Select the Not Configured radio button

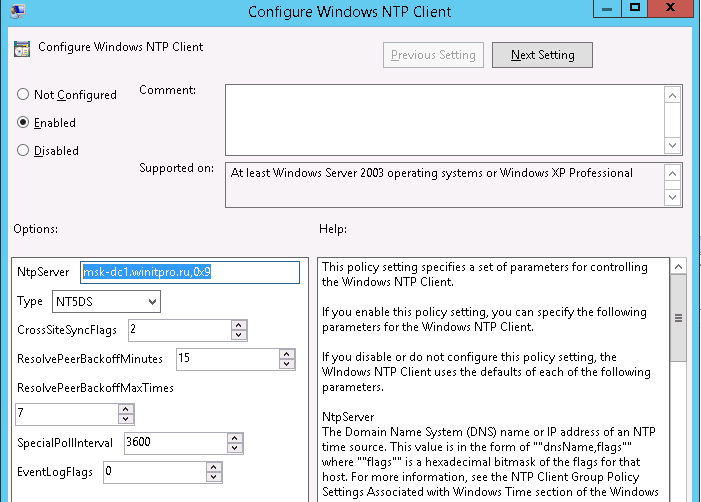point(23,94)
